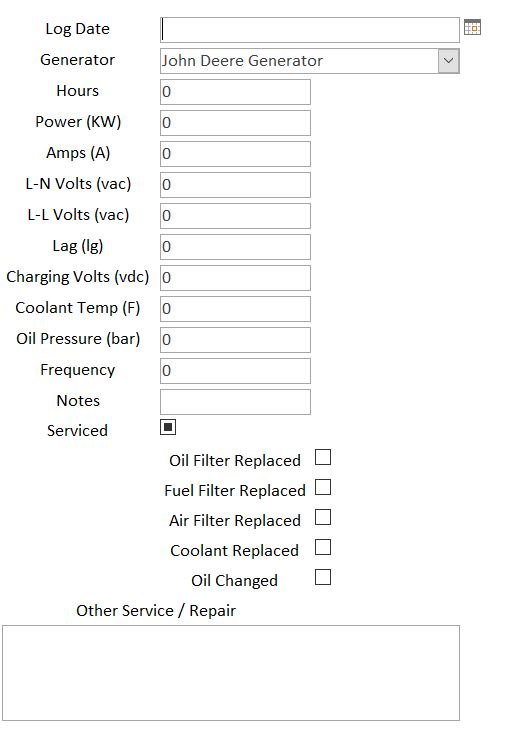Screen dimensions: 509x735
Task: Click the Amps (A) input box
Action: [x=235, y=154]
